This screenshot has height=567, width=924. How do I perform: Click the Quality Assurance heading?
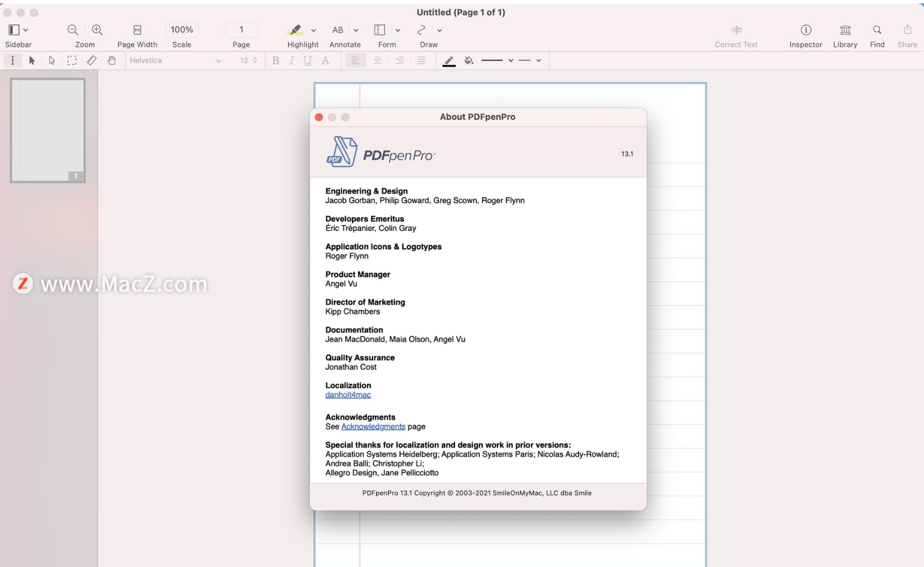[360, 358]
